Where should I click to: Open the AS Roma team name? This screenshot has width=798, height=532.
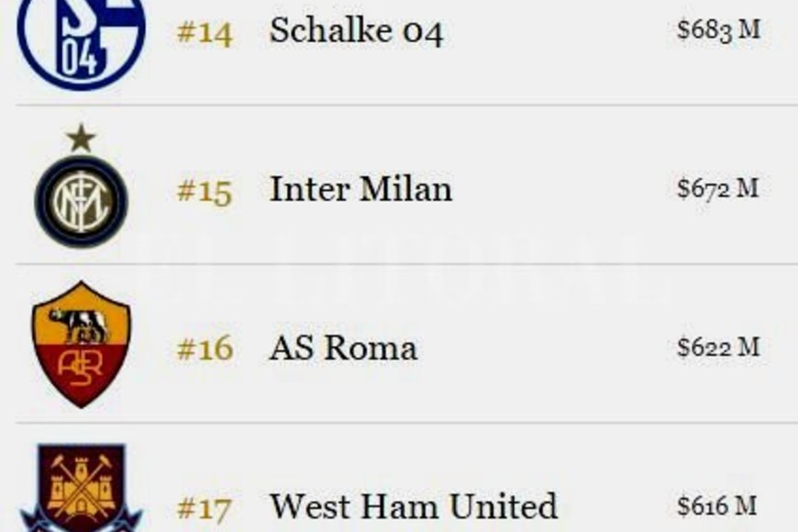pyautogui.click(x=343, y=348)
